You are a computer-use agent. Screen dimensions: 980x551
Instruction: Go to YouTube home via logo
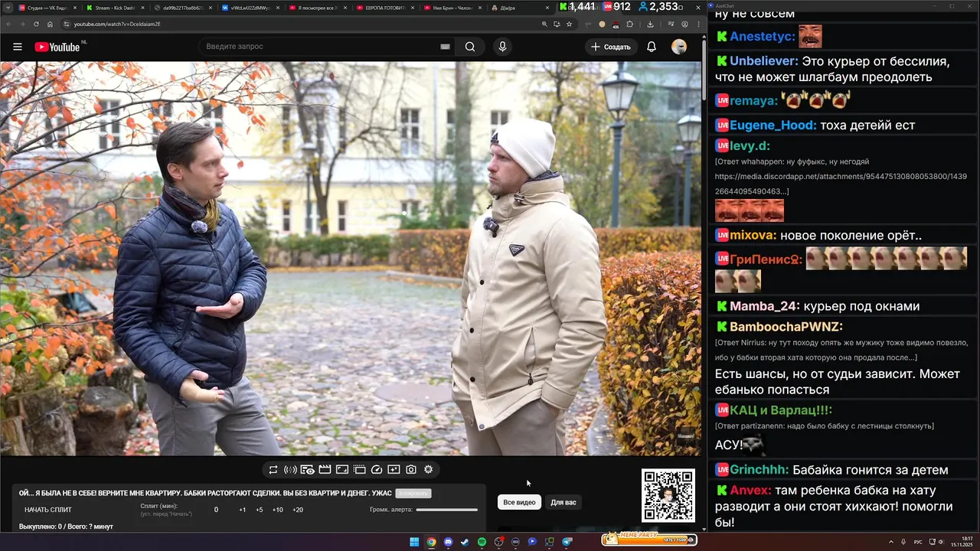click(x=57, y=47)
